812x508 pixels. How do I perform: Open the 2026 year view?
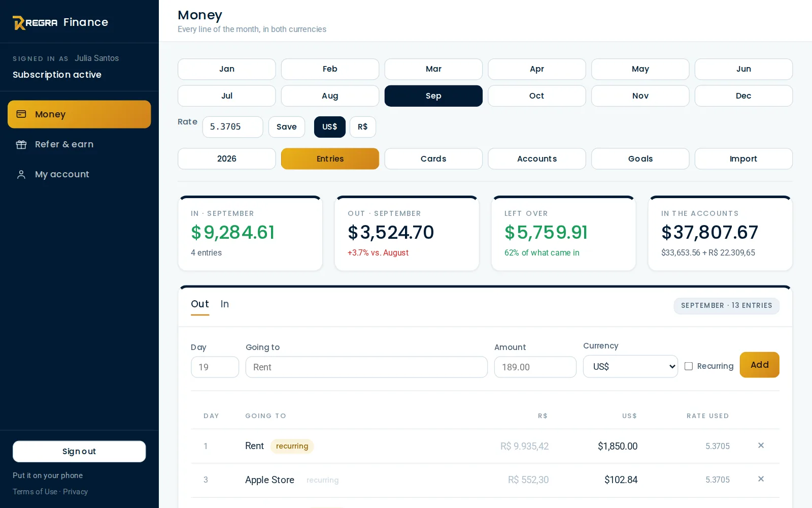(x=227, y=158)
